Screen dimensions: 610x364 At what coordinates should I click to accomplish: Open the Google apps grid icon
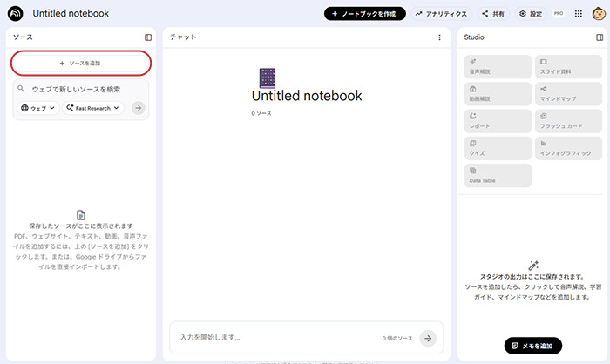(579, 14)
